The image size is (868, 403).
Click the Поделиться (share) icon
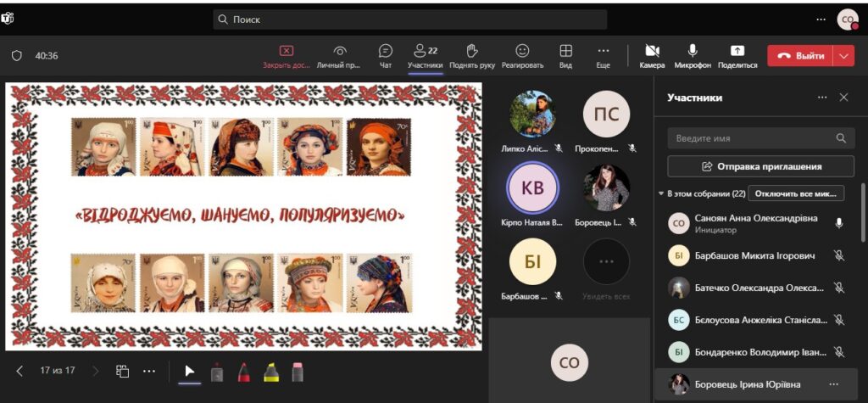tap(737, 51)
